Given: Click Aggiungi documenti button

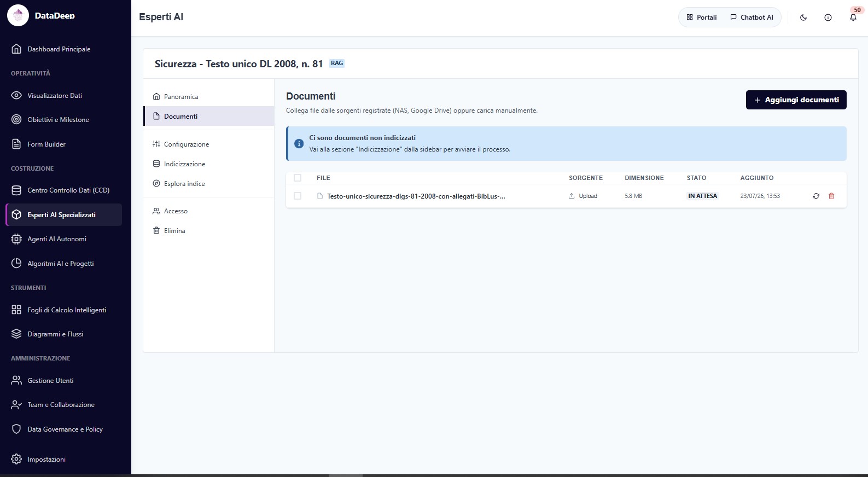Looking at the screenshot, I should 796,100.
